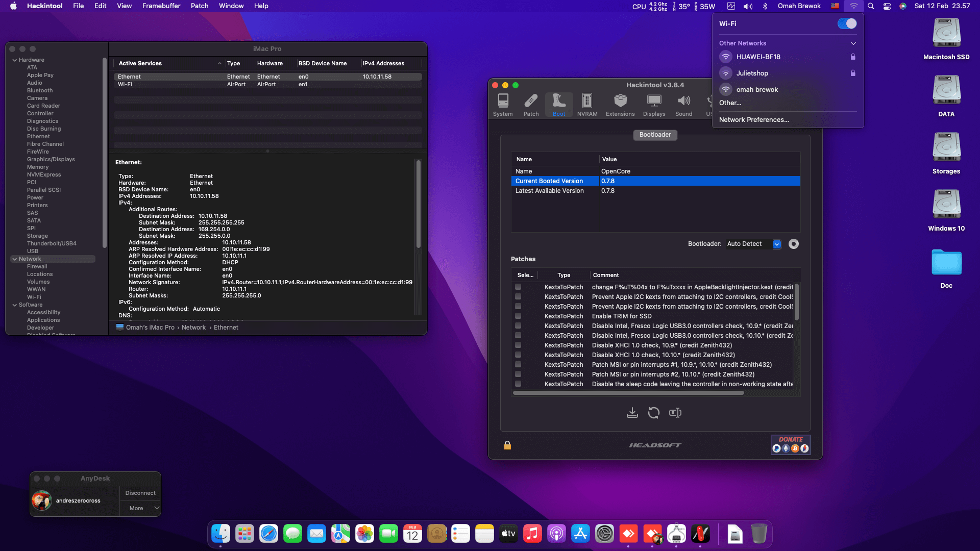Open Finder from the Dock
980x551 pixels.
(x=220, y=534)
